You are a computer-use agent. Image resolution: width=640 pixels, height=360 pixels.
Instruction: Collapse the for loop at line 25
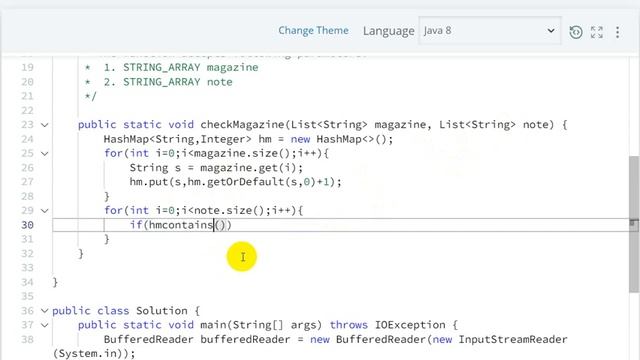pos(44,153)
